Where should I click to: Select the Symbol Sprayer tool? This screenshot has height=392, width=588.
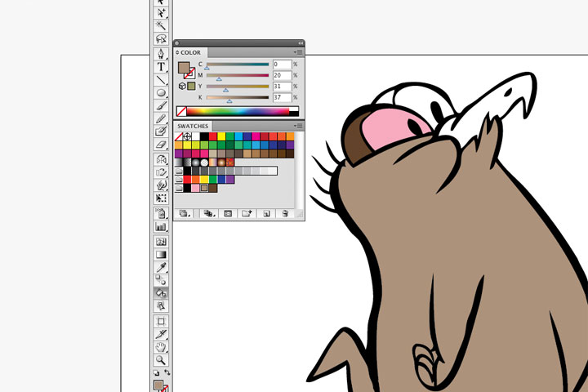pyautogui.click(x=161, y=213)
